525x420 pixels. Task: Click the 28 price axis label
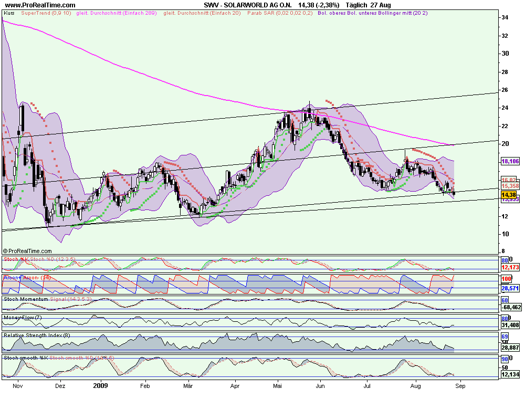tap(505, 72)
